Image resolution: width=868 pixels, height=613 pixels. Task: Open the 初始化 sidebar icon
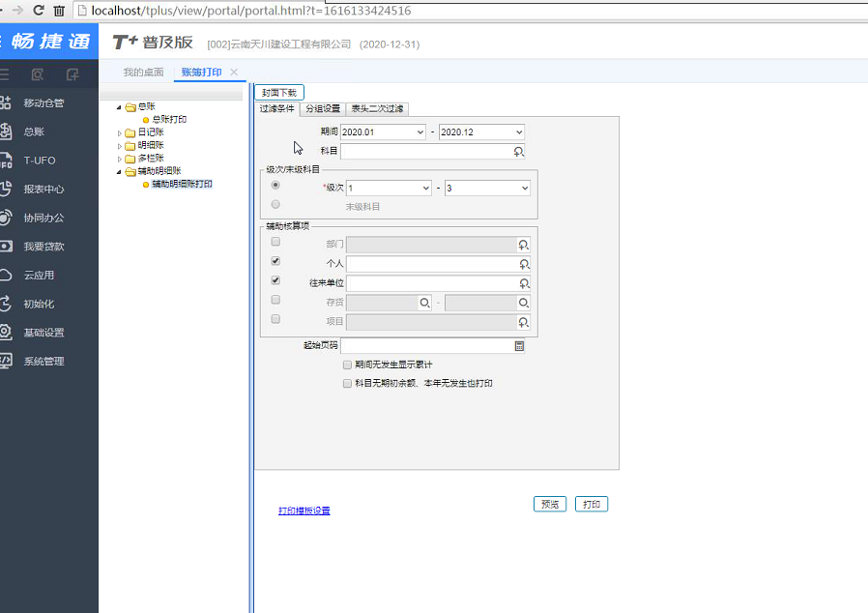tap(6, 304)
